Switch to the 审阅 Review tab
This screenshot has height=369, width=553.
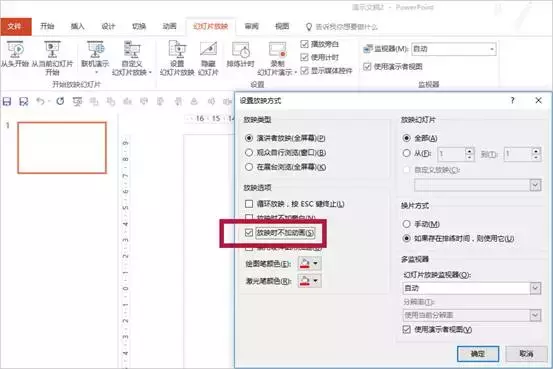pyautogui.click(x=251, y=26)
